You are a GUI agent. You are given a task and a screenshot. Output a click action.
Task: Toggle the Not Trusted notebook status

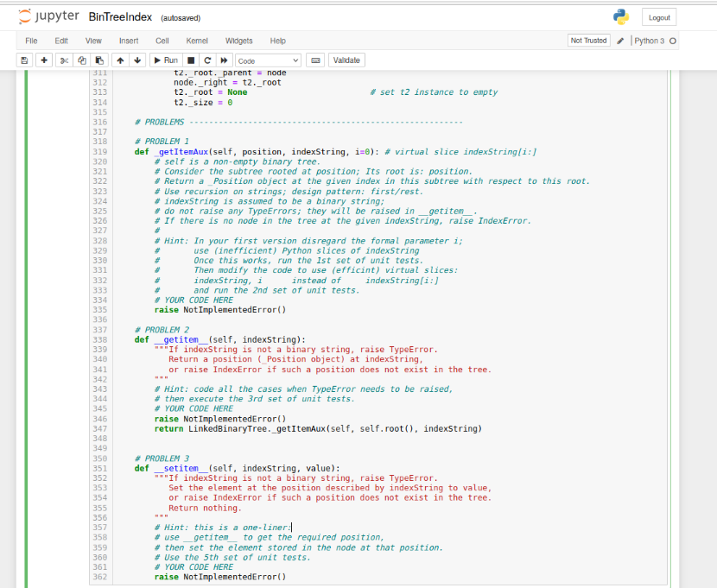(588, 41)
